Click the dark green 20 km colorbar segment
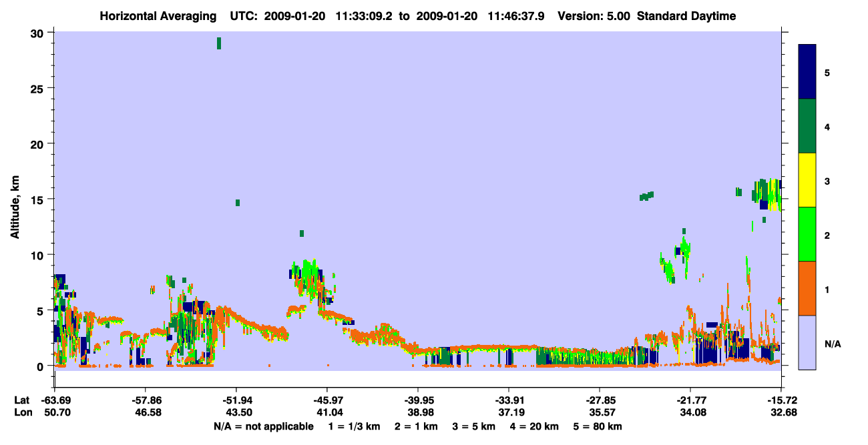The height and width of the screenshot is (445, 868). click(807, 126)
